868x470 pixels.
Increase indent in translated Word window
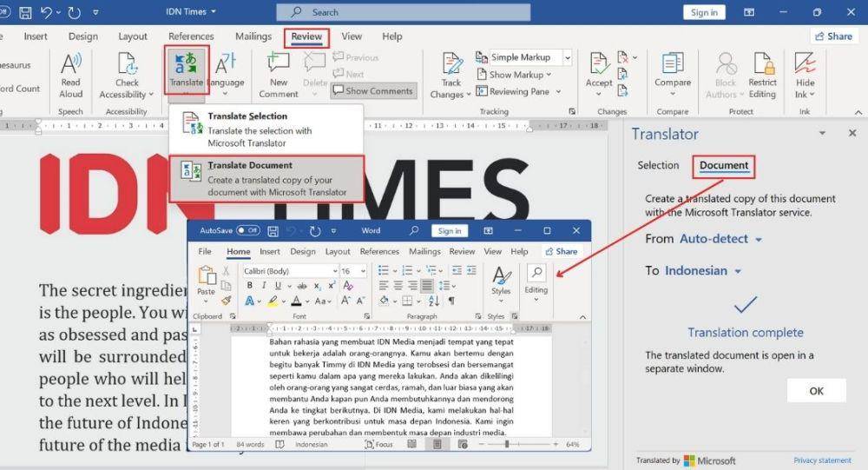pos(471,270)
